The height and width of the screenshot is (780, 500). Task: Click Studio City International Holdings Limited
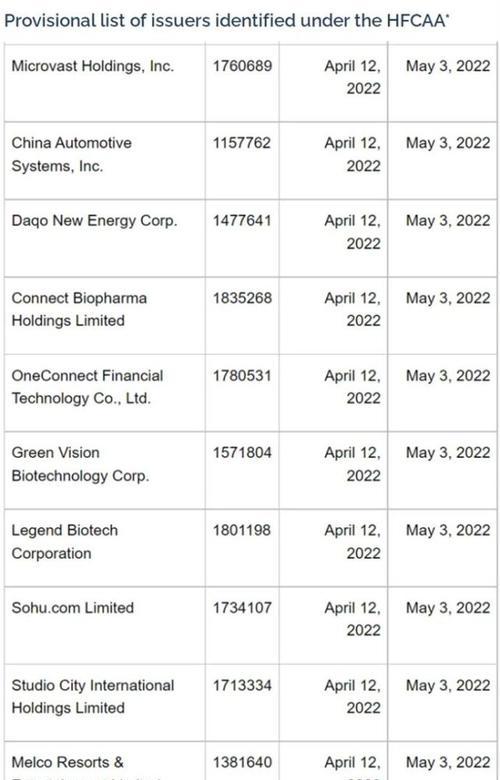click(x=93, y=696)
